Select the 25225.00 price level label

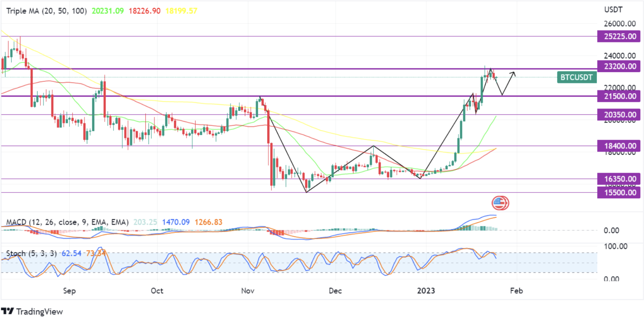click(619, 37)
